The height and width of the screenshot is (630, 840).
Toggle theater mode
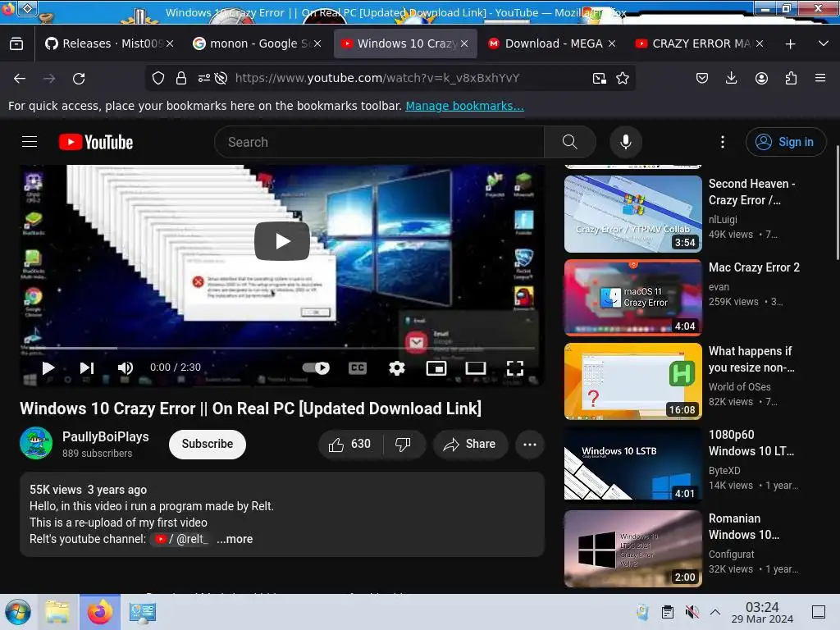476,367
